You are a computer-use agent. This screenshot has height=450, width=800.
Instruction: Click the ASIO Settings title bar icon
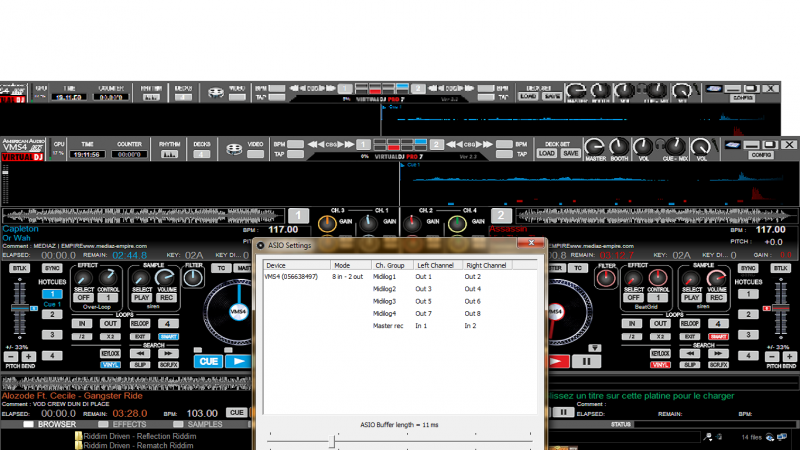261,245
